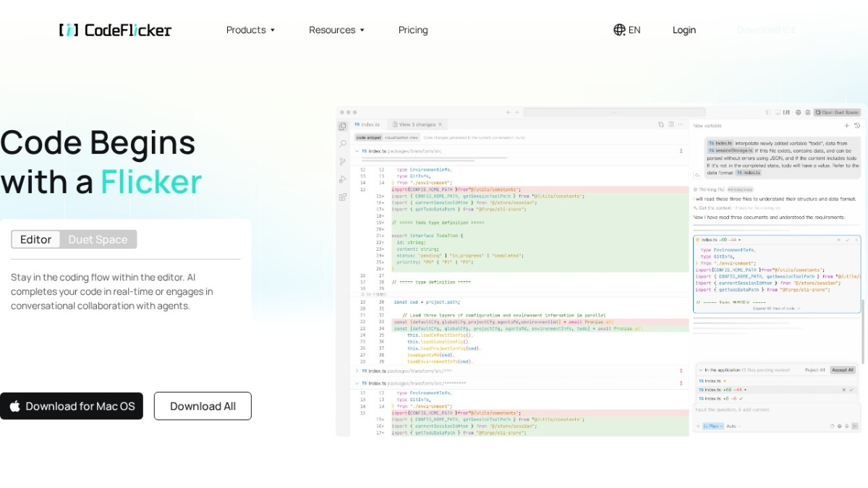Click the sessionStorage.ts file chip in chat message
Screen dimensions: 868x488
click(x=731, y=150)
